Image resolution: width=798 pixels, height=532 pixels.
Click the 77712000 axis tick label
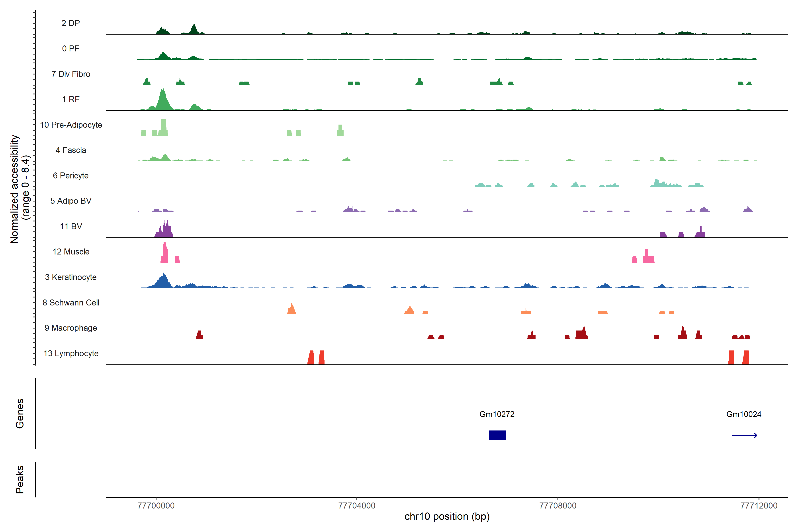[x=759, y=506]
